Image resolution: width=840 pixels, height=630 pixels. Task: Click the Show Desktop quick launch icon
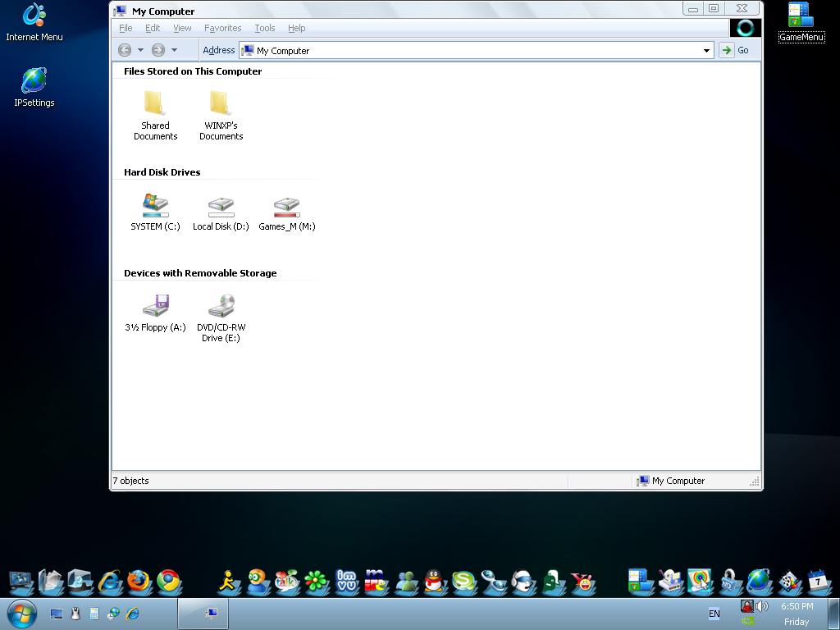tap(57, 614)
